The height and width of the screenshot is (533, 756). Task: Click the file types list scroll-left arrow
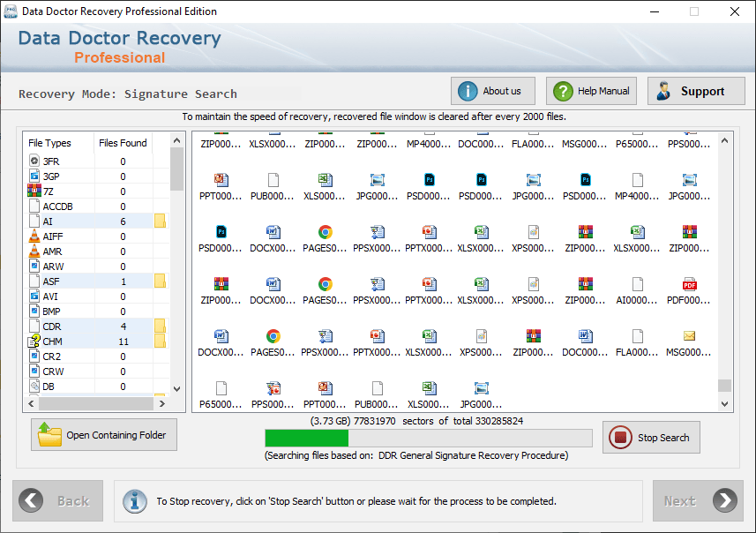point(32,404)
